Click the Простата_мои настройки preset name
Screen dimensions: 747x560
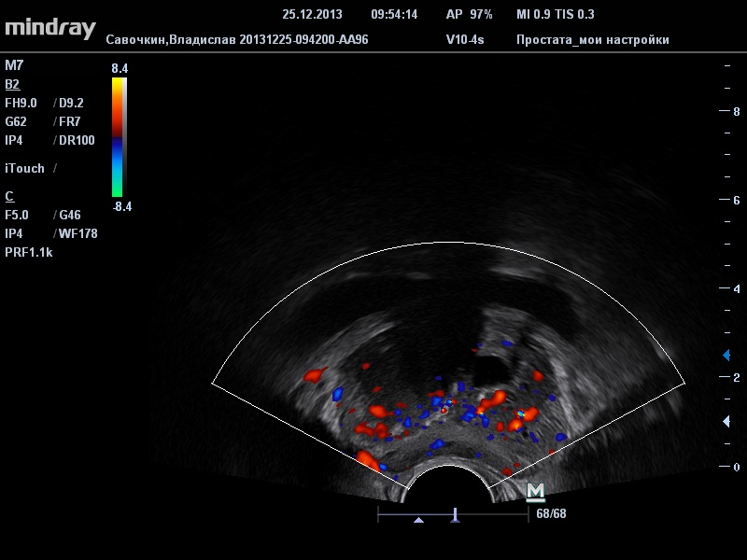593,39
